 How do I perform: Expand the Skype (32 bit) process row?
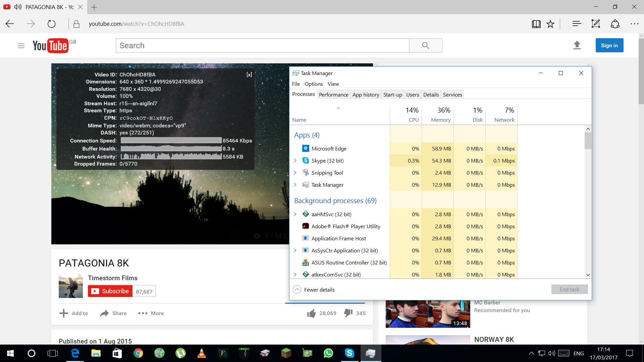[x=295, y=161]
